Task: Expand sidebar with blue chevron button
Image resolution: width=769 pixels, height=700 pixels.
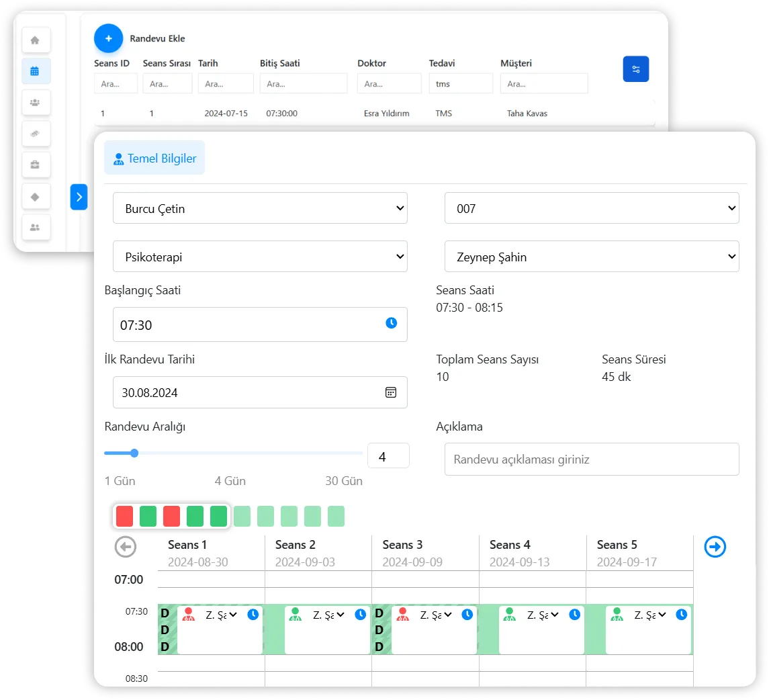Action: pyautogui.click(x=79, y=197)
